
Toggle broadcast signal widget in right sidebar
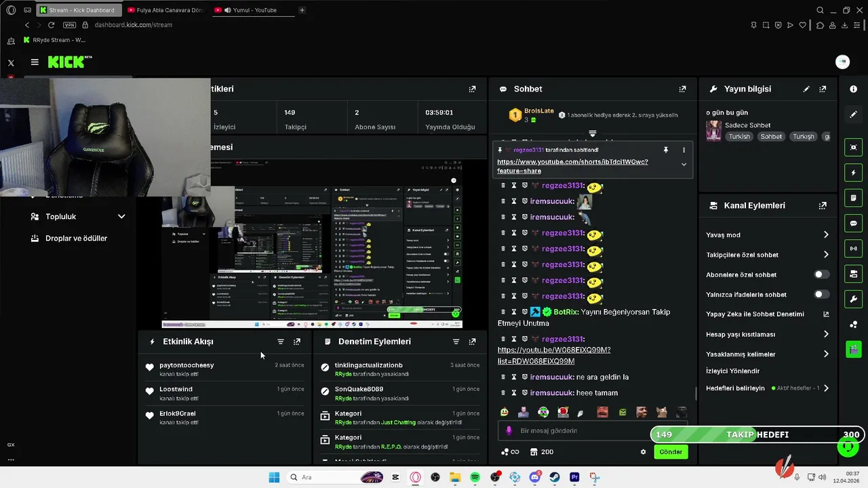pos(853,249)
